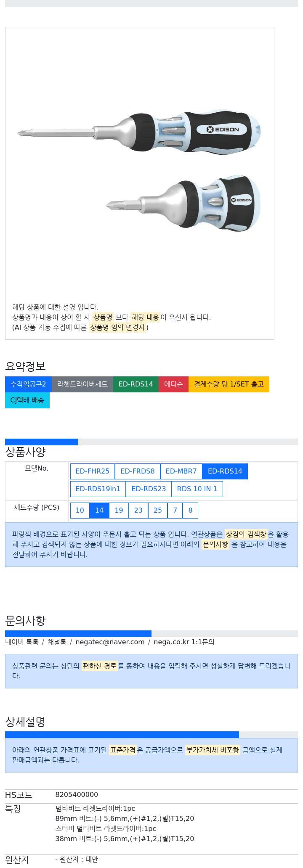303x868 pixels.
Task: Click the CJ택배 배송 delivery tag
Action: coord(27,400)
